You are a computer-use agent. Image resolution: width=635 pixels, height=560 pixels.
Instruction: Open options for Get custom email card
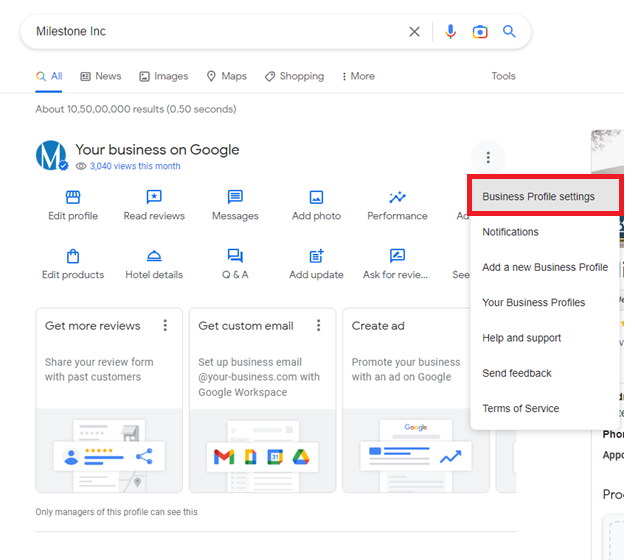318,325
